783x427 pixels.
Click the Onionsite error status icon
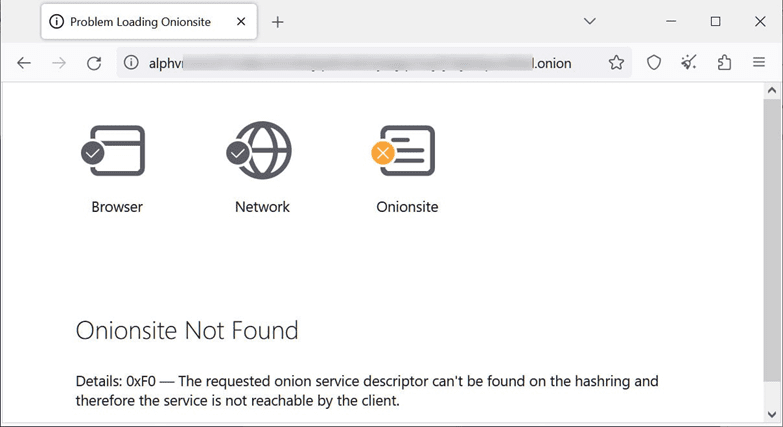click(406, 150)
